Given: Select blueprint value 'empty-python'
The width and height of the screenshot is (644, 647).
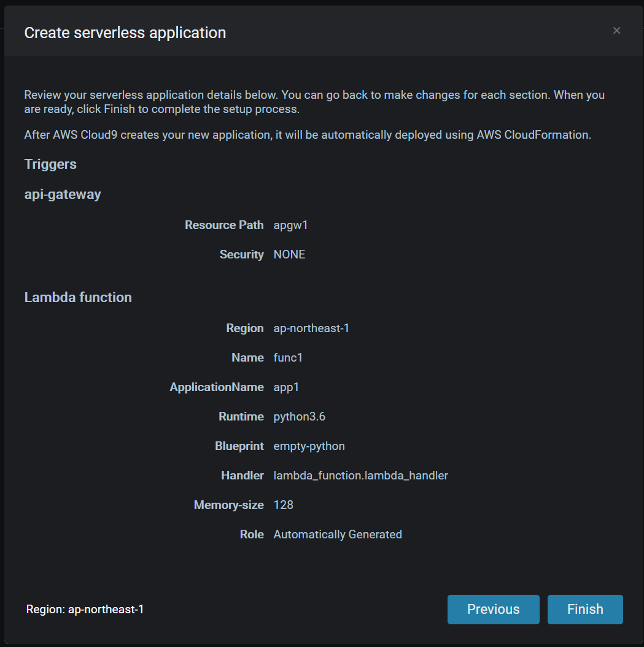Looking at the screenshot, I should pos(309,446).
